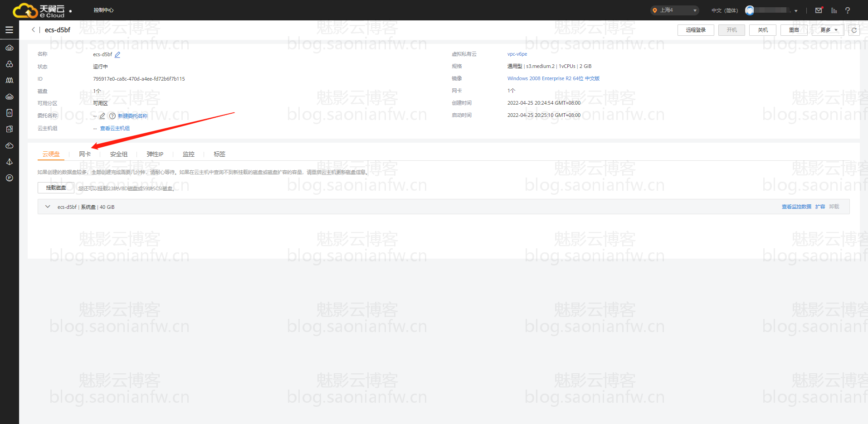Image resolution: width=868 pixels, height=424 pixels.
Task: Open the three-circles cluster sidebar icon
Action: click(x=9, y=64)
